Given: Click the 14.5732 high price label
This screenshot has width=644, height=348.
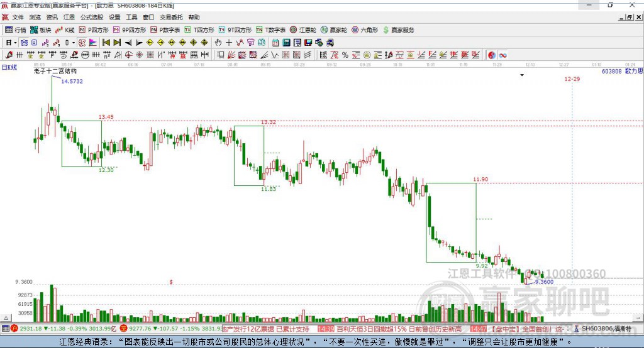Looking at the screenshot, I should (72, 81).
